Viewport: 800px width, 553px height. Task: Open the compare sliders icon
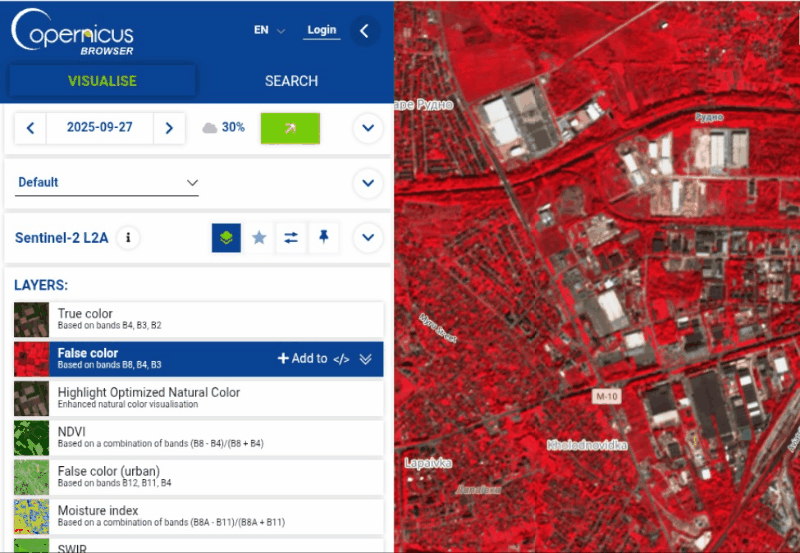click(x=291, y=238)
